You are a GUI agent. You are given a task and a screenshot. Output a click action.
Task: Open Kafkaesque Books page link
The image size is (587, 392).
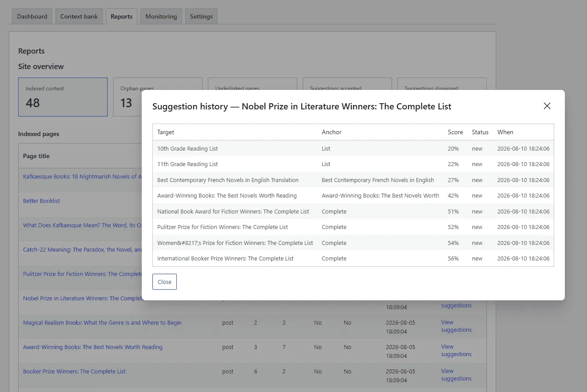(82, 176)
